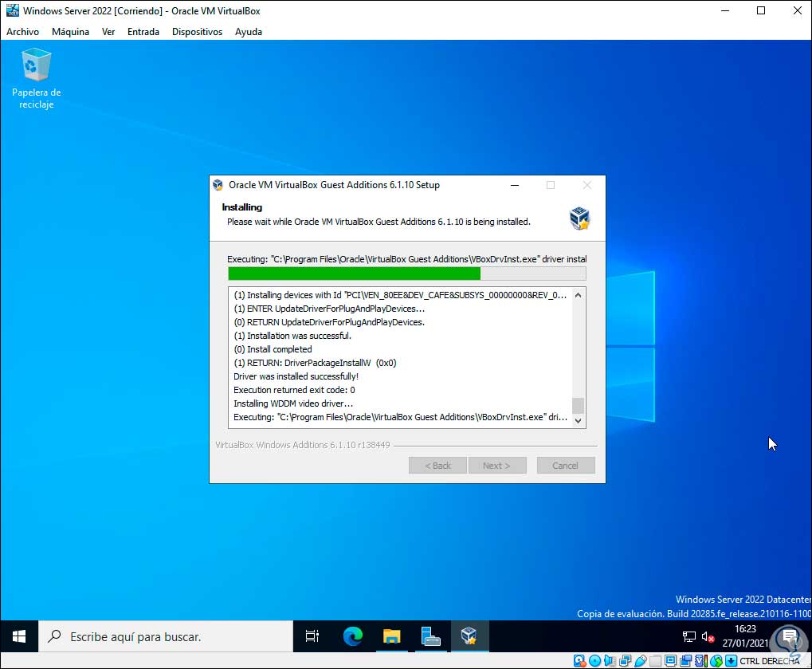Minimize the Guest Additions setup dialog
Screen dimensions: 812x669
(x=515, y=185)
